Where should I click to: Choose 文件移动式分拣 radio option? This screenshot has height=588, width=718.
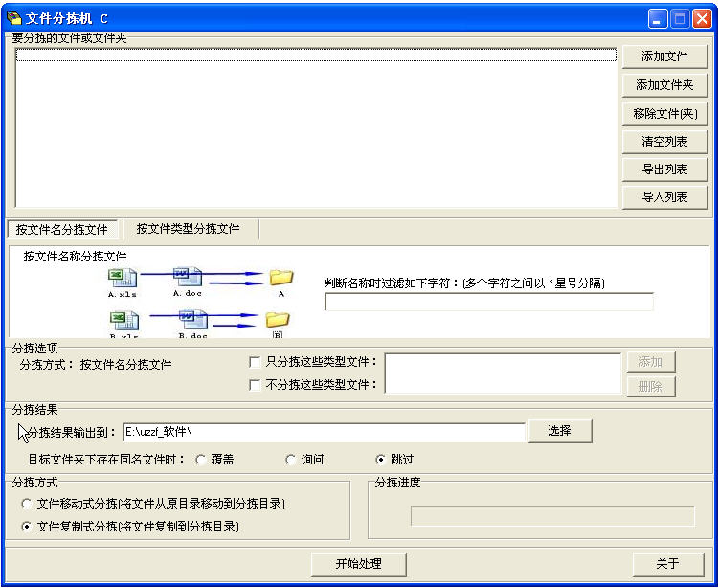pos(27,504)
